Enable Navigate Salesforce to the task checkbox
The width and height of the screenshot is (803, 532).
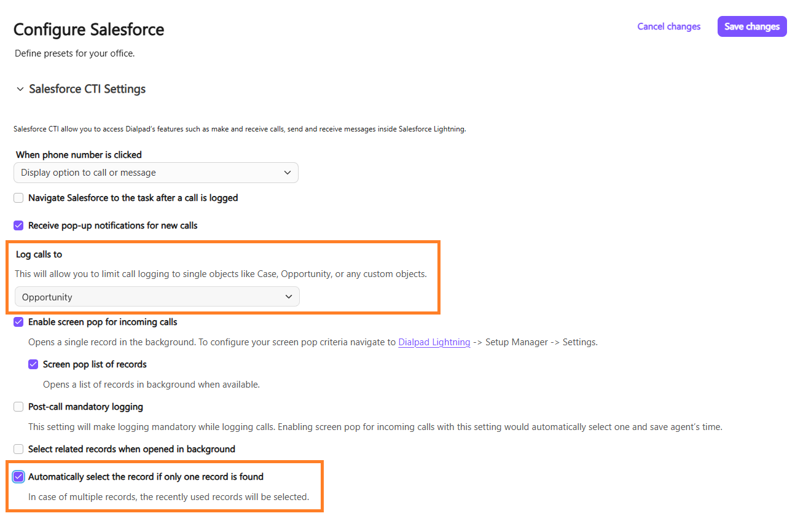point(18,198)
